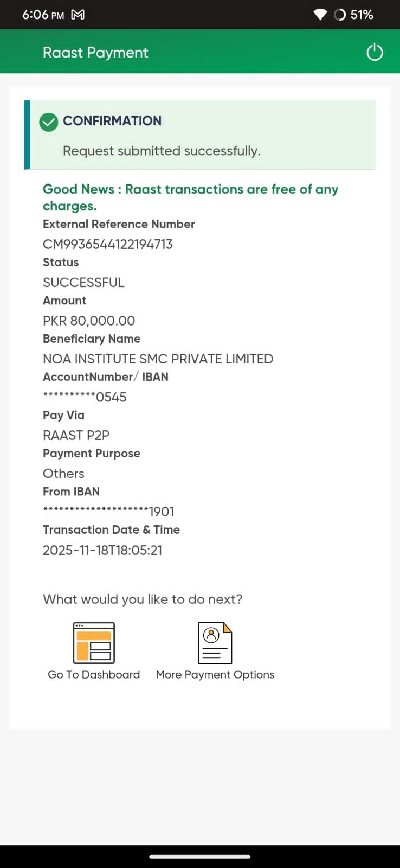This screenshot has height=868, width=400.
Task: Click the Go To Dashboard label
Action: [x=94, y=674]
